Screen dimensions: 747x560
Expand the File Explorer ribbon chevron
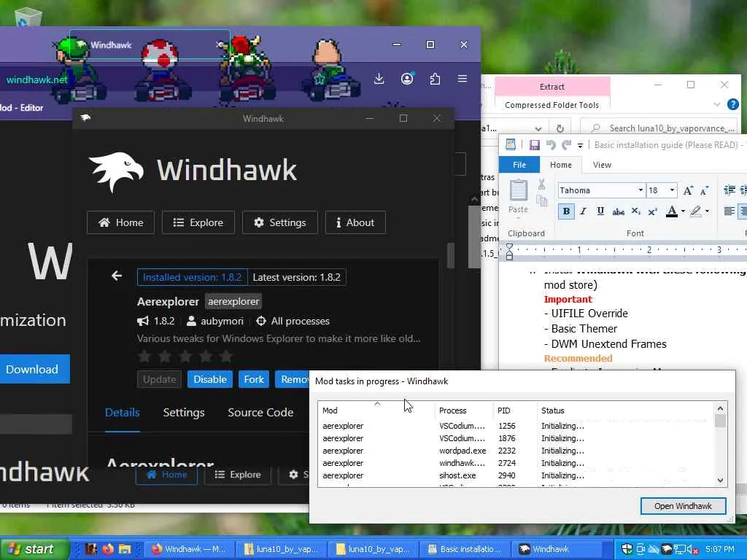point(716,104)
